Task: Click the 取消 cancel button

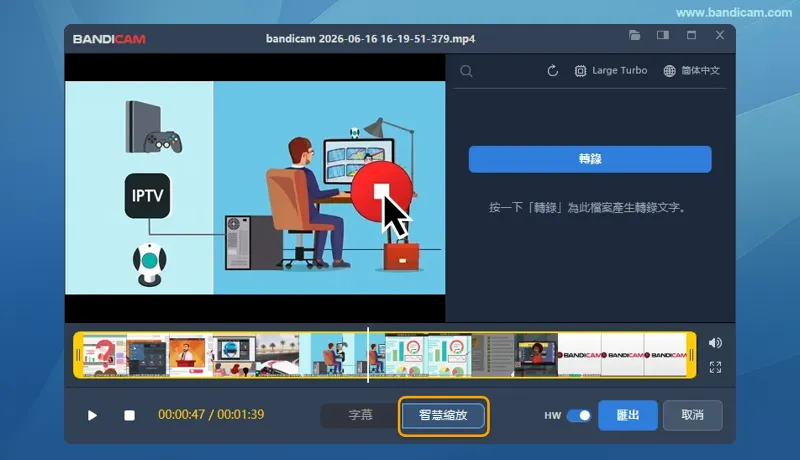Action: 692,415
